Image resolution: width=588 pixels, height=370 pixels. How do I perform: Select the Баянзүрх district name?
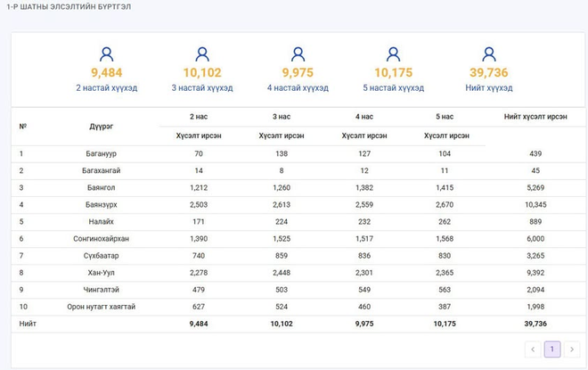(x=102, y=205)
